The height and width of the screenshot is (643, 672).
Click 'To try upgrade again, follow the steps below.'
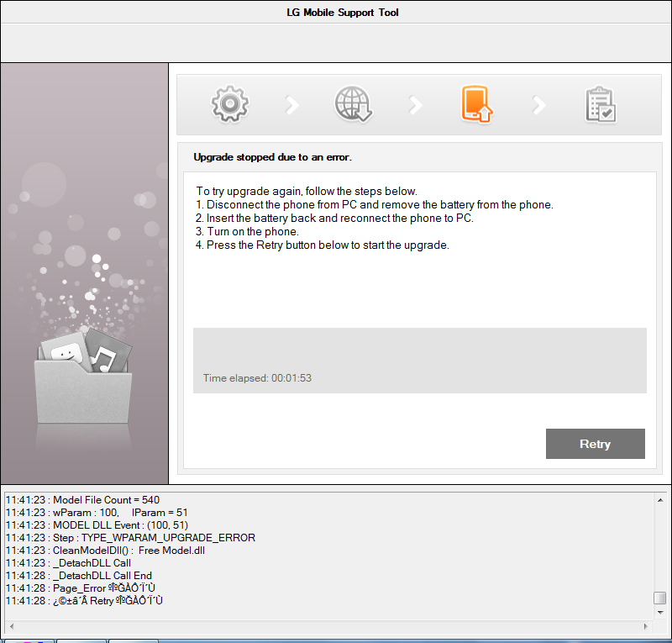307,192
